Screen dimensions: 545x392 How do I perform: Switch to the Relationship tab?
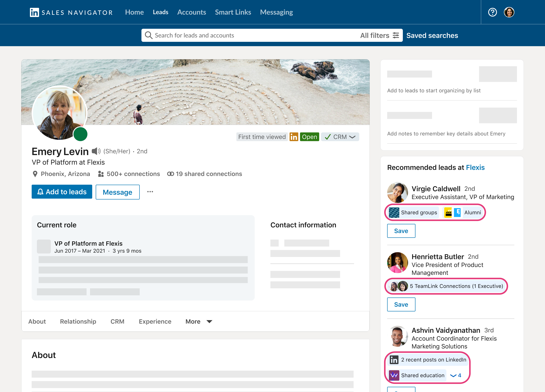78,322
